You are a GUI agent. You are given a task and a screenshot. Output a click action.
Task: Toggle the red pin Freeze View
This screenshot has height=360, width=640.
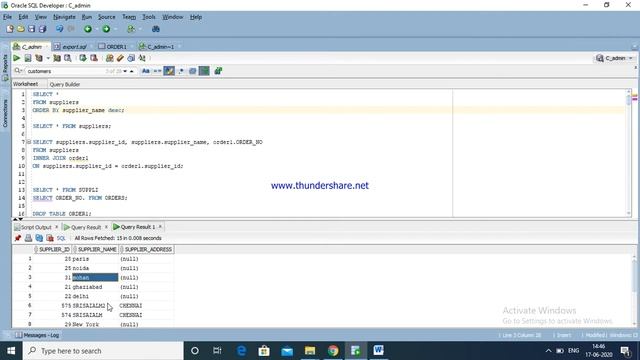click(x=18, y=238)
